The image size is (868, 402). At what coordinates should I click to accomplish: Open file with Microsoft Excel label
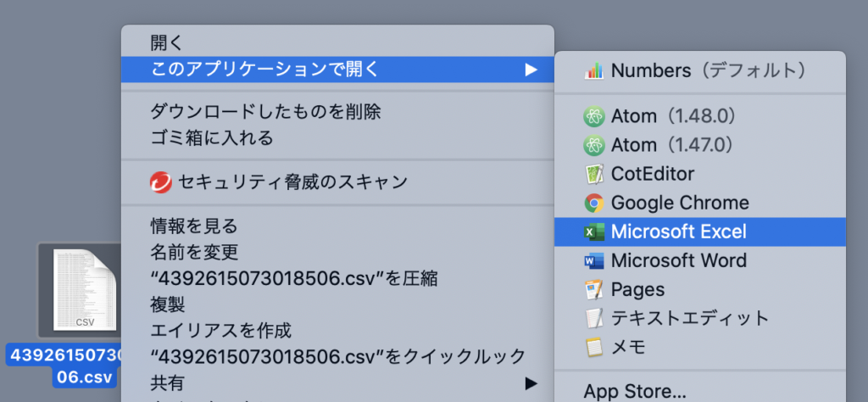tap(679, 232)
